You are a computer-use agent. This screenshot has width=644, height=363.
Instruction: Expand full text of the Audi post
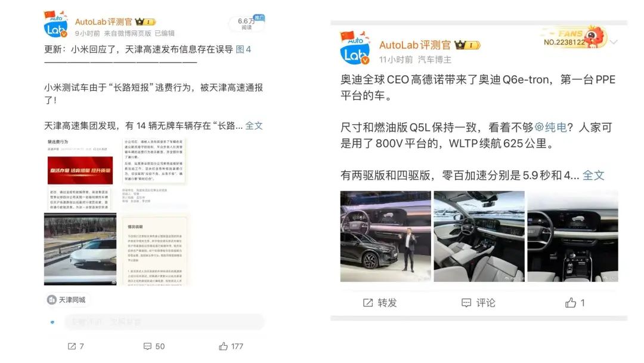[593, 176]
